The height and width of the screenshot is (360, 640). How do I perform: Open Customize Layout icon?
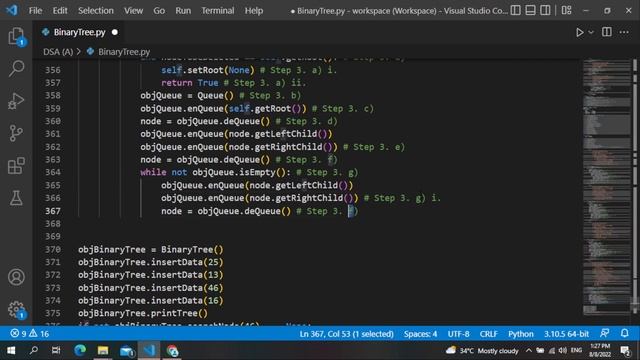(567, 10)
